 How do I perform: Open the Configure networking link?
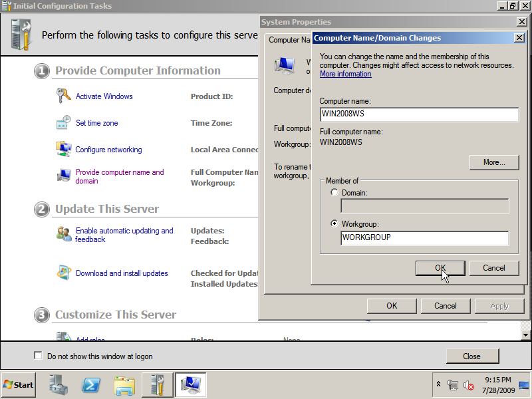click(108, 150)
